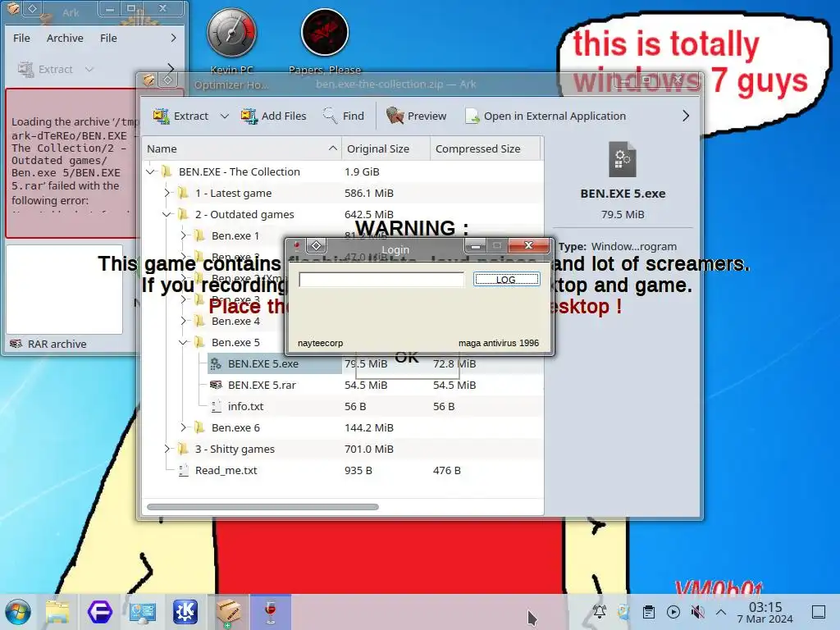Screen dimensions: 840x630
Task: Open the clipboard tray icon
Action: point(649,612)
